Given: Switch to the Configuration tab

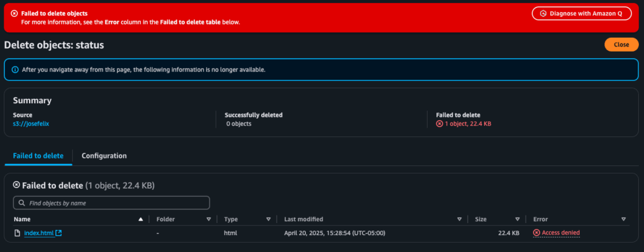Looking at the screenshot, I should [104, 156].
